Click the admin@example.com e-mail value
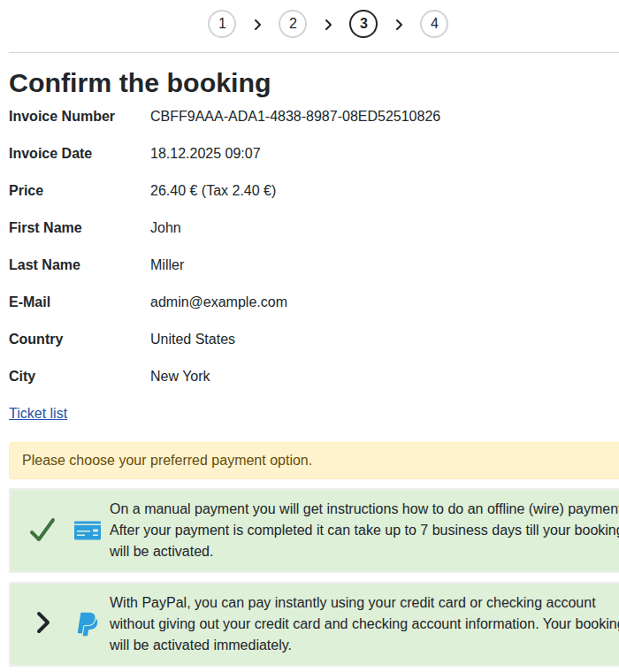The width and height of the screenshot is (619, 672). 218,302
